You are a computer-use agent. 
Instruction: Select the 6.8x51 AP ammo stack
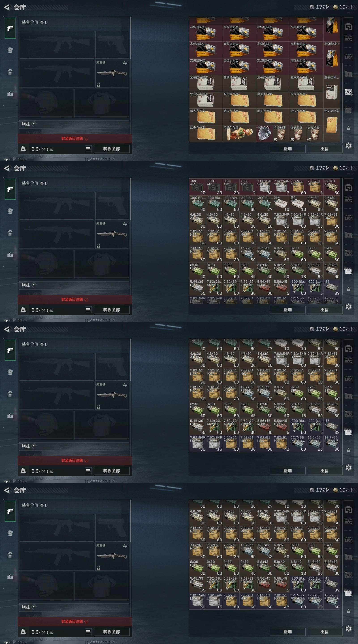[x=332, y=187]
